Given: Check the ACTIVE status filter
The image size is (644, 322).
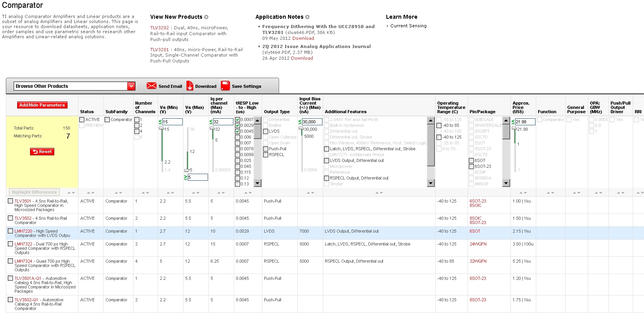Looking at the screenshot, I should point(82,120).
